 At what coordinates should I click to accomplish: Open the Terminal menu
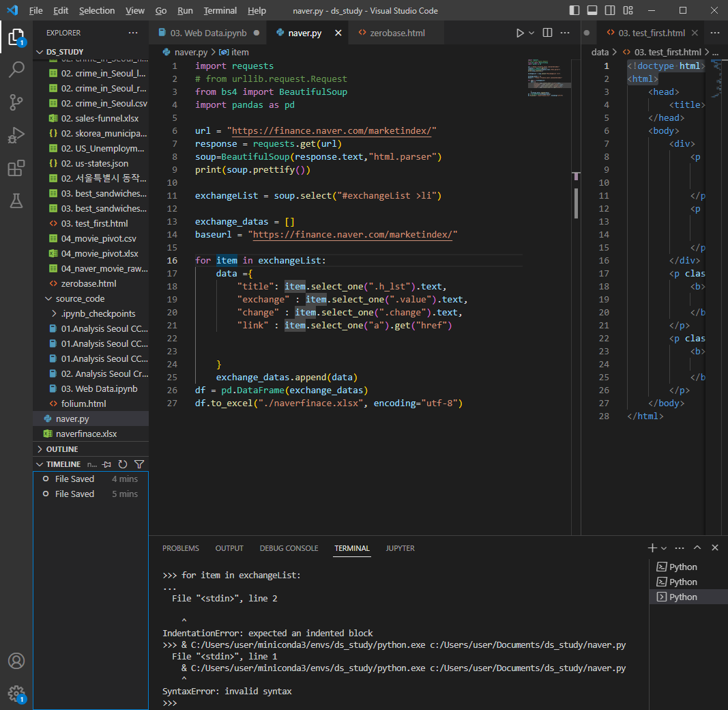pos(220,10)
